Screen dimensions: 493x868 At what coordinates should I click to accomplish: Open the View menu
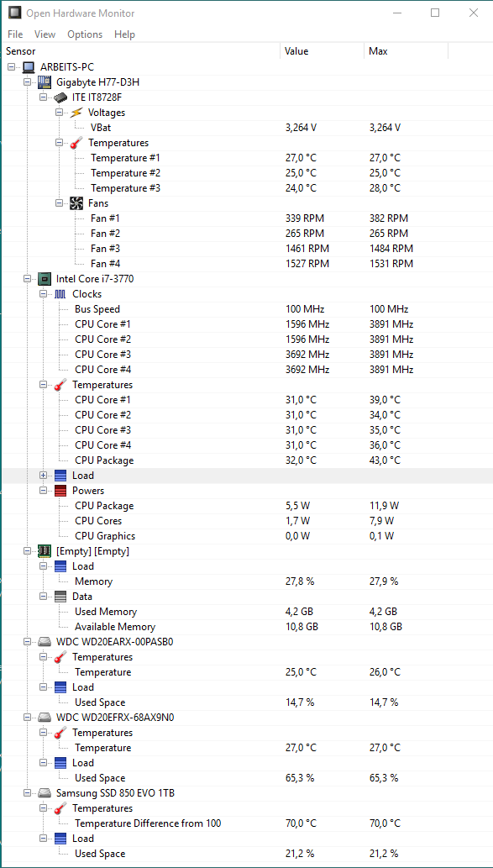pyautogui.click(x=45, y=34)
